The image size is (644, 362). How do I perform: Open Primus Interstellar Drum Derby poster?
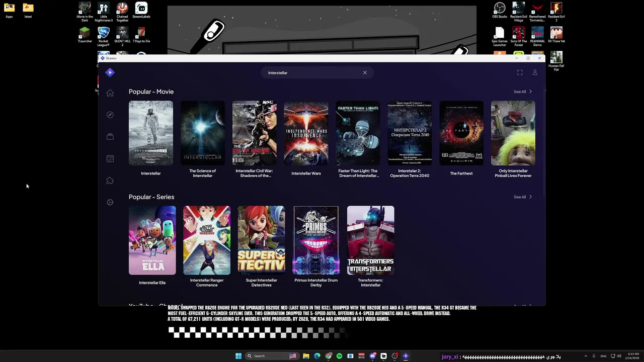point(316,240)
